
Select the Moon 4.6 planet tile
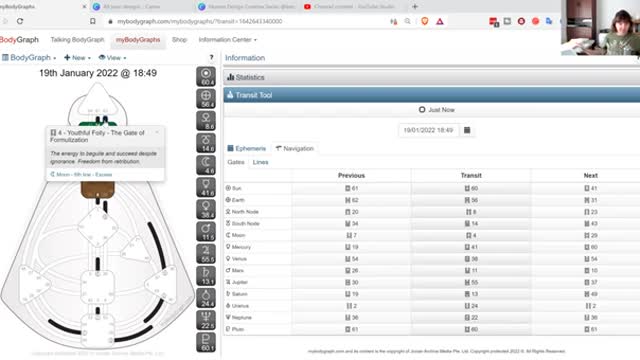pyautogui.click(x=206, y=165)
